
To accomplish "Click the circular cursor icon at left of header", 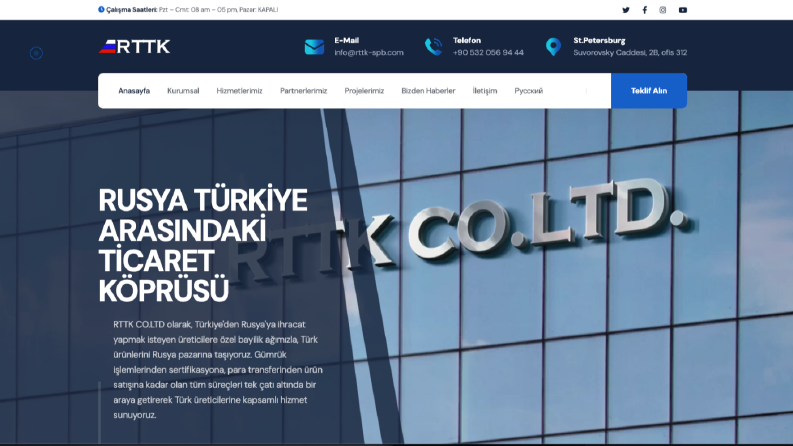I will 36,53.
